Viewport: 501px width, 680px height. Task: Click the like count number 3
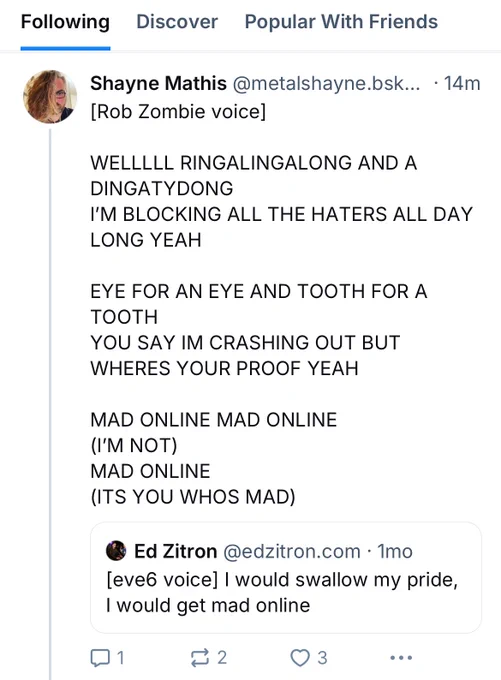point(322,658)
